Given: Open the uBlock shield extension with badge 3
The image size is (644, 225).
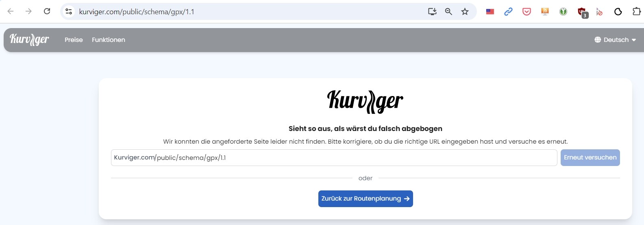Looking at the screenshot, I should point(583,12).
